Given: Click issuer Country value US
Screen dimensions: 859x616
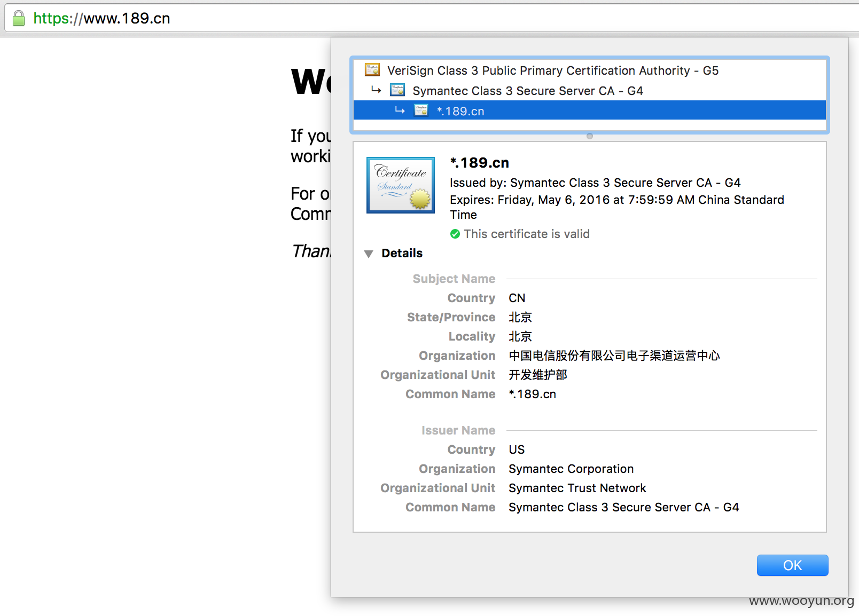Looking at the screenshot, I should pyautogui.click(x=517, y=449).
